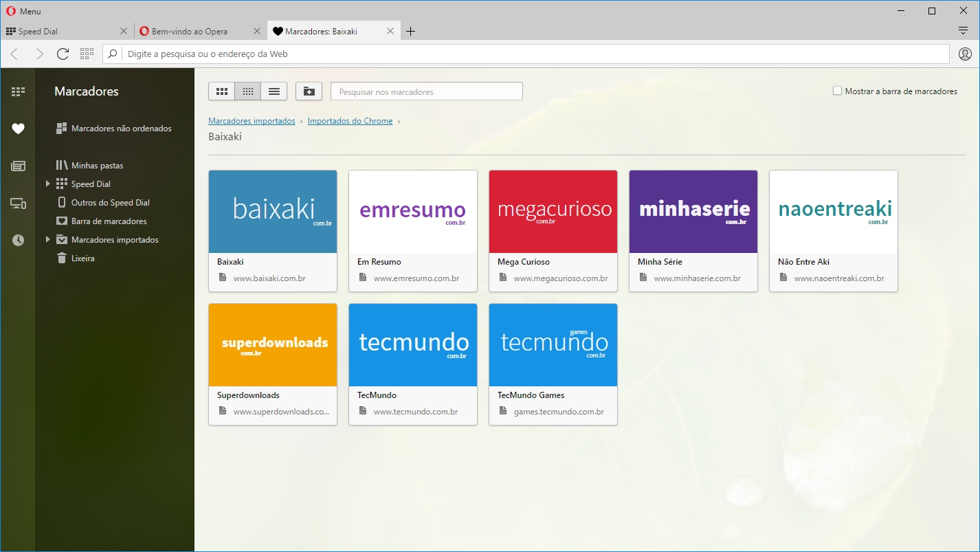The height and width of the screenshot is (552, 980).
Task: Enable Mostrar a barra de marcadores
Action: point(837,91)
